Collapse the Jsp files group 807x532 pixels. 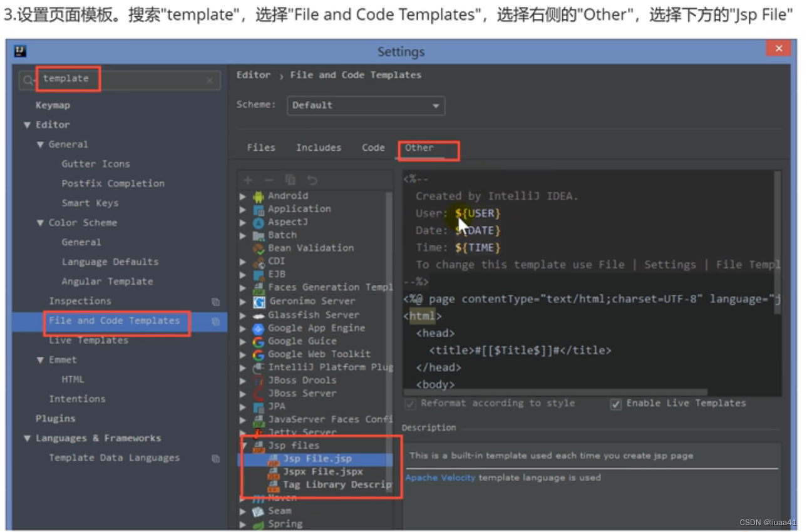click(x=243, y=446)
